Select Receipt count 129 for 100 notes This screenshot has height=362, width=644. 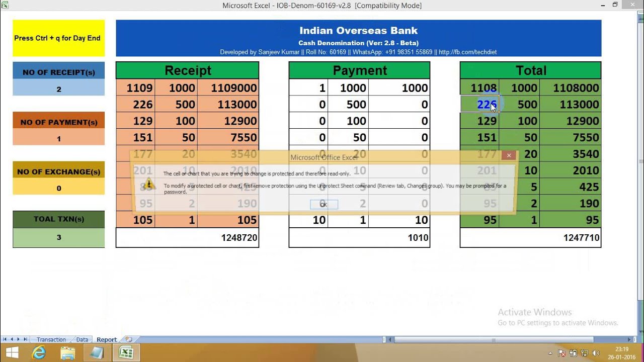tap(135, 121)
